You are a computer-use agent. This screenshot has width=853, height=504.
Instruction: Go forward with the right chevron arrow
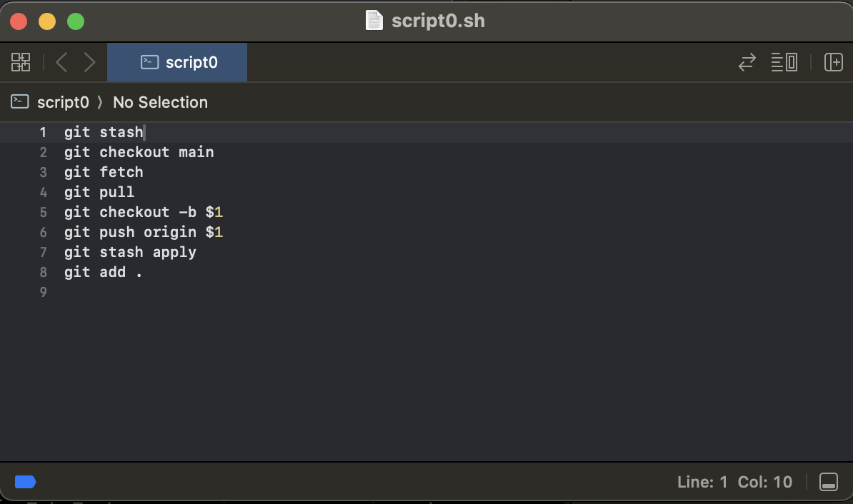point(89,62)
